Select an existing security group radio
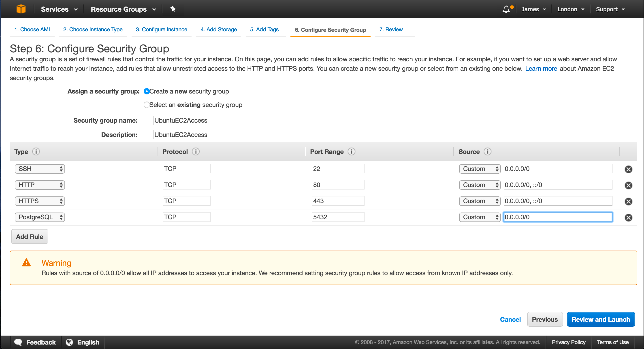The image size is (644, 349). 147,105
